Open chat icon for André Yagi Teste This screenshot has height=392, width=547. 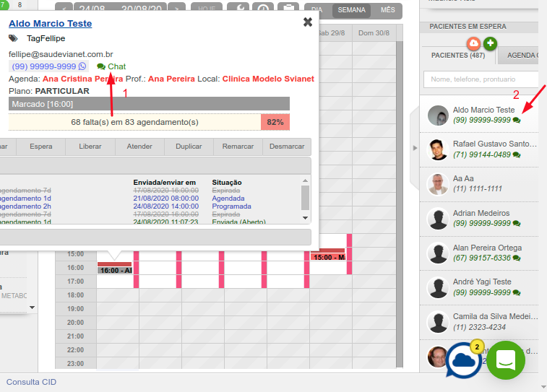coord(517,292)
